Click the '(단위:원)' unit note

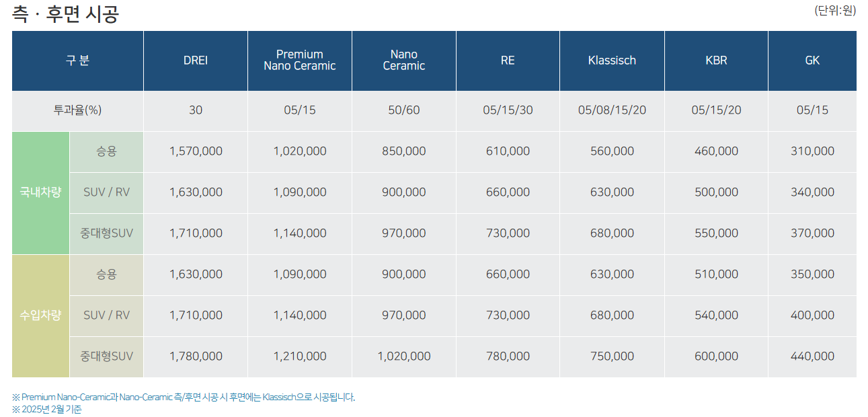835,10
